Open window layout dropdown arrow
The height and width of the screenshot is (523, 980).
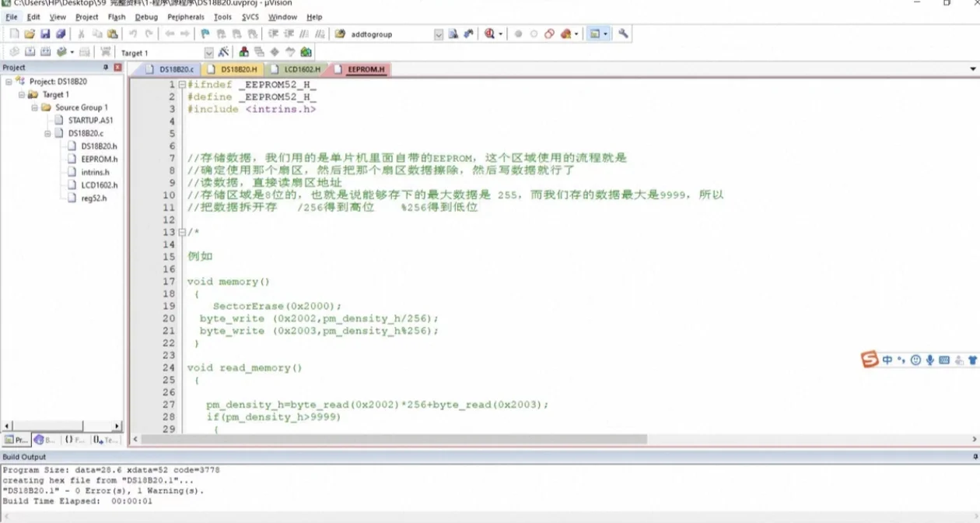tap(606, 34)
